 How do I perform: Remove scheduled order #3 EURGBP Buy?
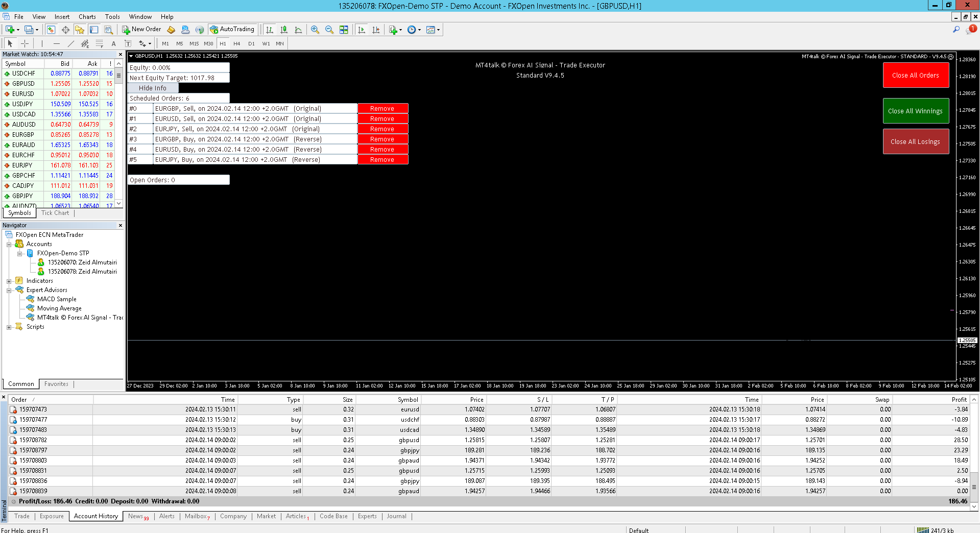click(x=382, y=139)
